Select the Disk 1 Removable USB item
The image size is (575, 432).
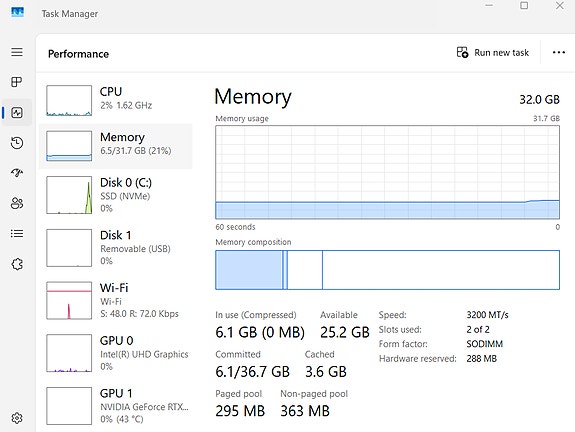116,248
